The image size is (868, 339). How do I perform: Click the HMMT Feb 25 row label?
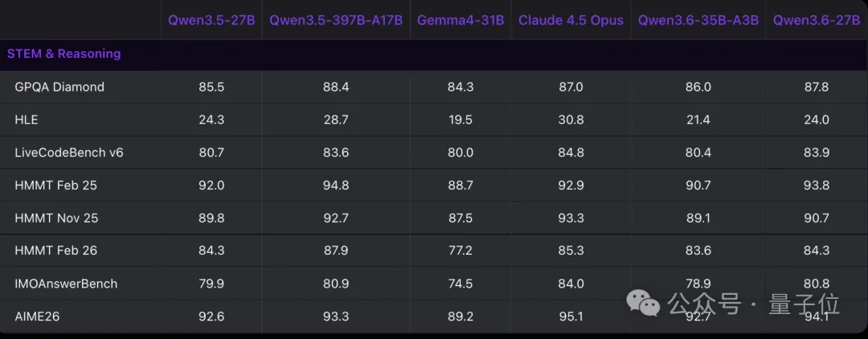(55, 185)
